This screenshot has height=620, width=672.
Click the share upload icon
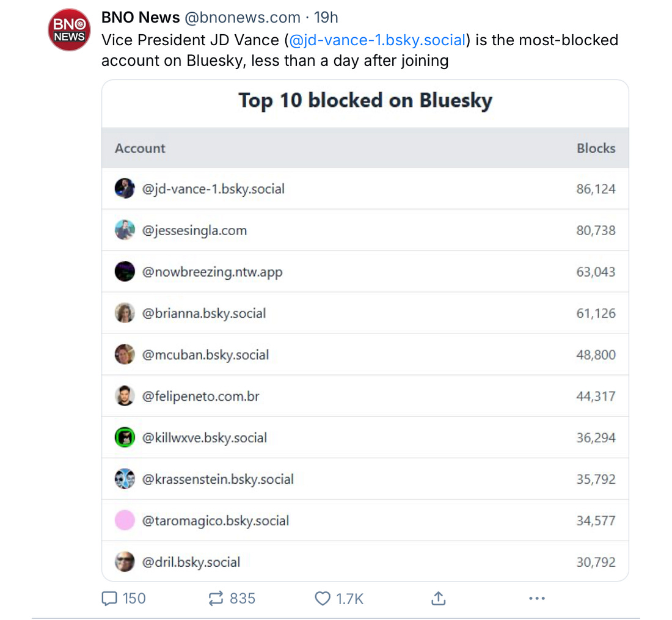click(x=438, y=599)
